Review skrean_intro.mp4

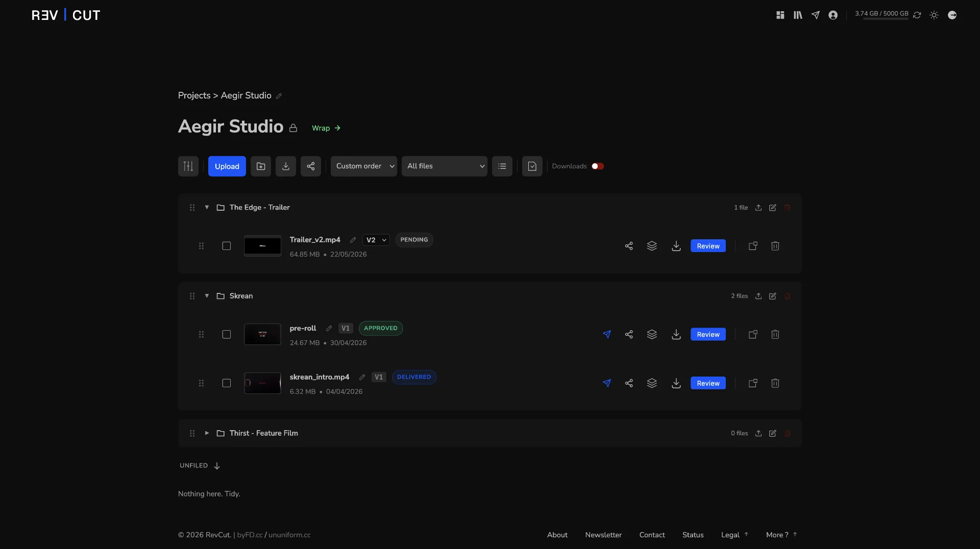708,383
